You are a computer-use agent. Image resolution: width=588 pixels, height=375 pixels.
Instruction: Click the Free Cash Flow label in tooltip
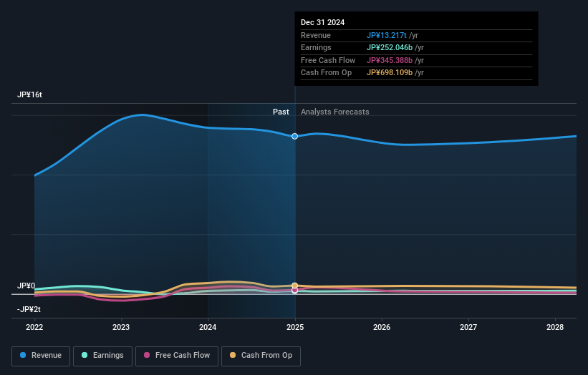coord(328,60)
